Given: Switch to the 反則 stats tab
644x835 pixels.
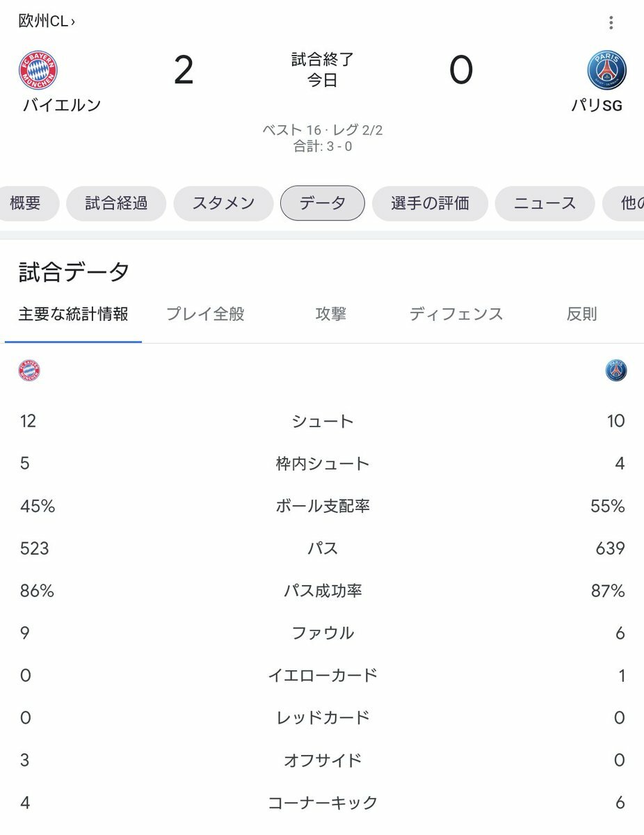Looking at the screenshot, I should click(x=581, y=315).
